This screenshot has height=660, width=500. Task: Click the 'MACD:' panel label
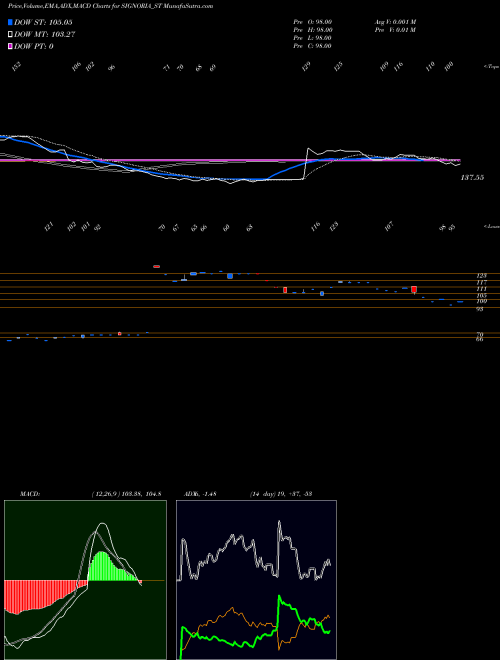click(30, 494)
